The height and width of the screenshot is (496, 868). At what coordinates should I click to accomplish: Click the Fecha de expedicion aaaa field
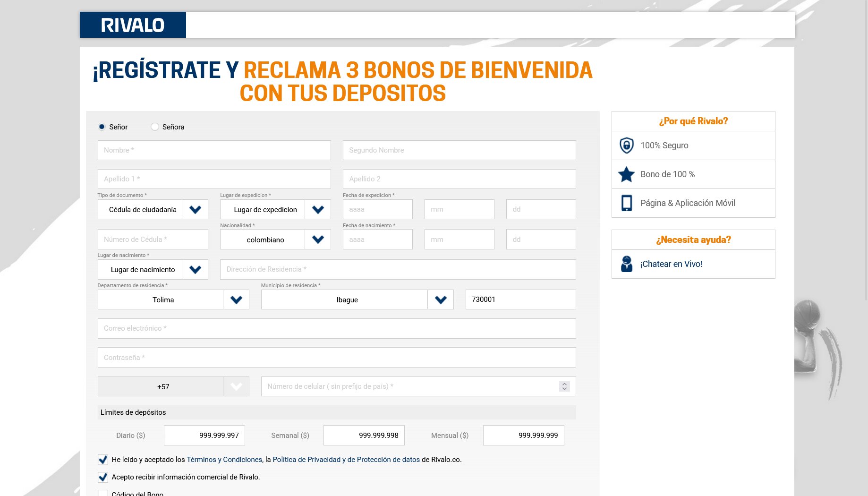[x=377, y=209]
